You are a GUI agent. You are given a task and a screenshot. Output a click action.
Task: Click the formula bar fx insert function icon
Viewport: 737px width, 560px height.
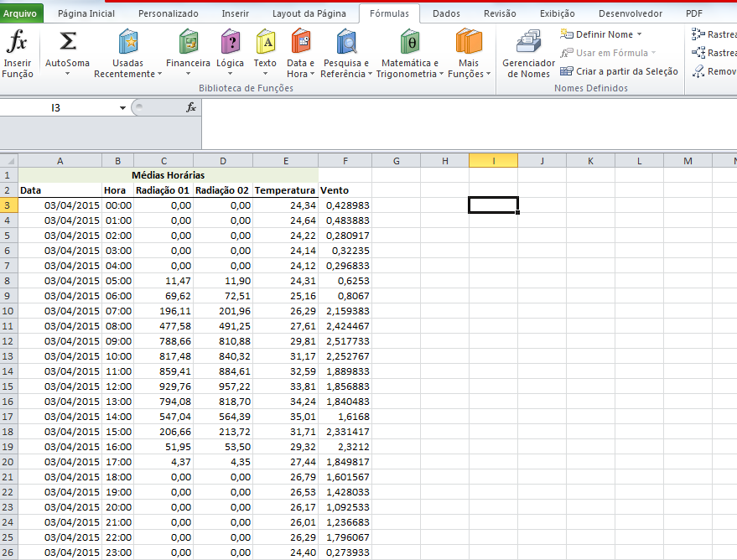(x=191, y=107)
